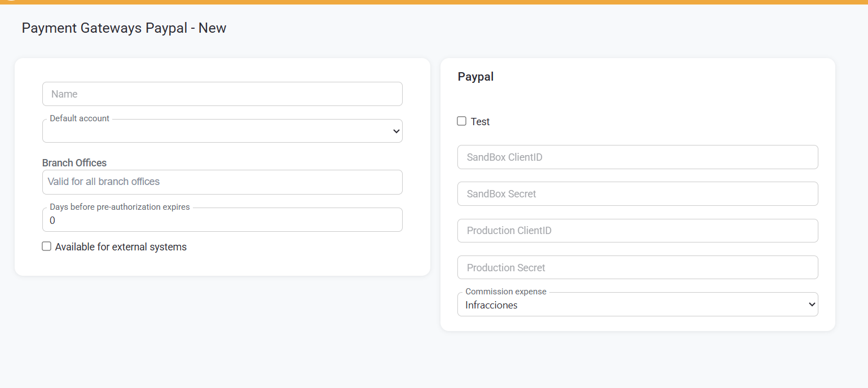Click the Available for external systems label

(x=121, y=247)
